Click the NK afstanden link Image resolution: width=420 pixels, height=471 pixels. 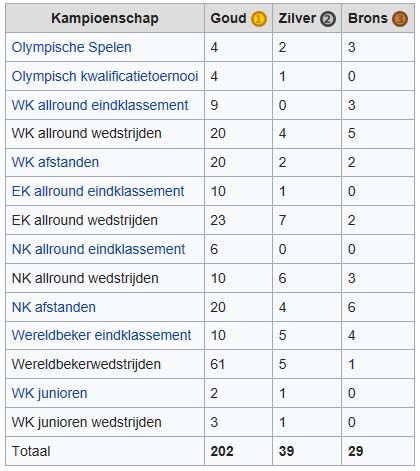click(54, 307)
